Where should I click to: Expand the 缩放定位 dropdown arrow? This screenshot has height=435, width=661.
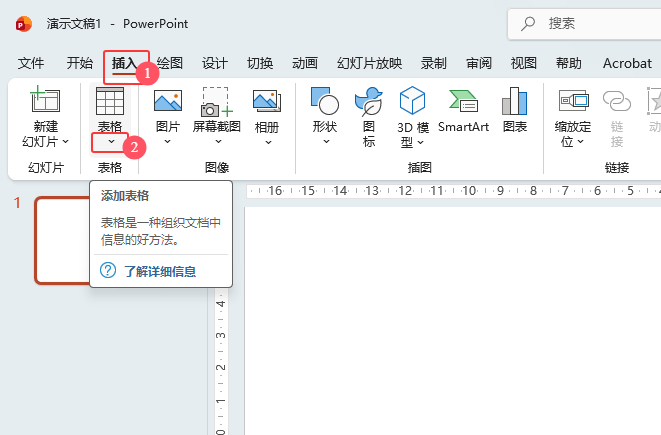point(580,142)
